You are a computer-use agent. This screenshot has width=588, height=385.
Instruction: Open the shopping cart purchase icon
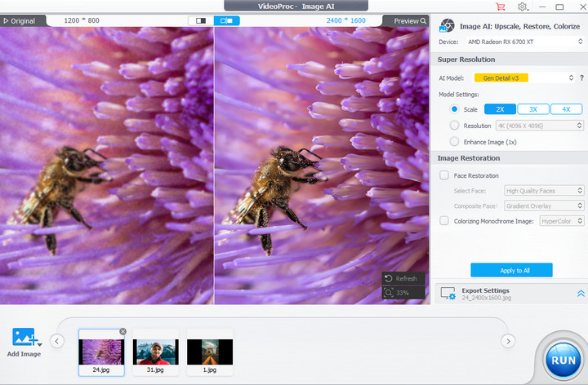click(x=500, y=7)
